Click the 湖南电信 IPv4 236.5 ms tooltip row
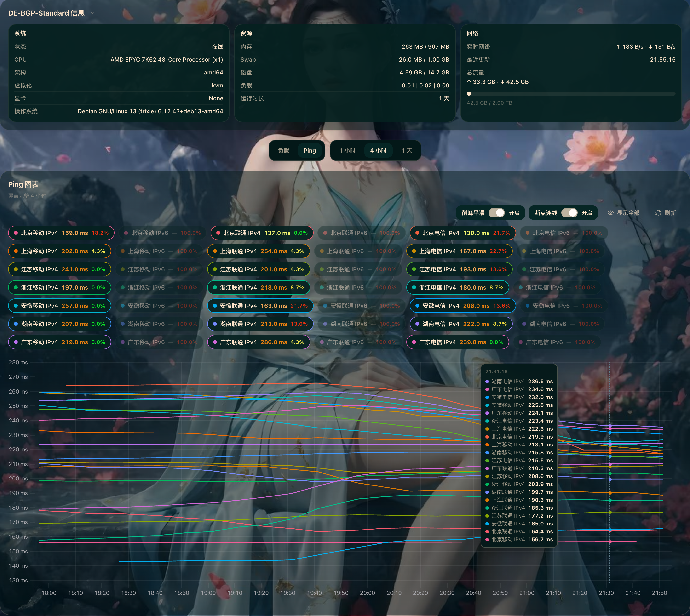690x616 pixels. [x=519, y=382]
